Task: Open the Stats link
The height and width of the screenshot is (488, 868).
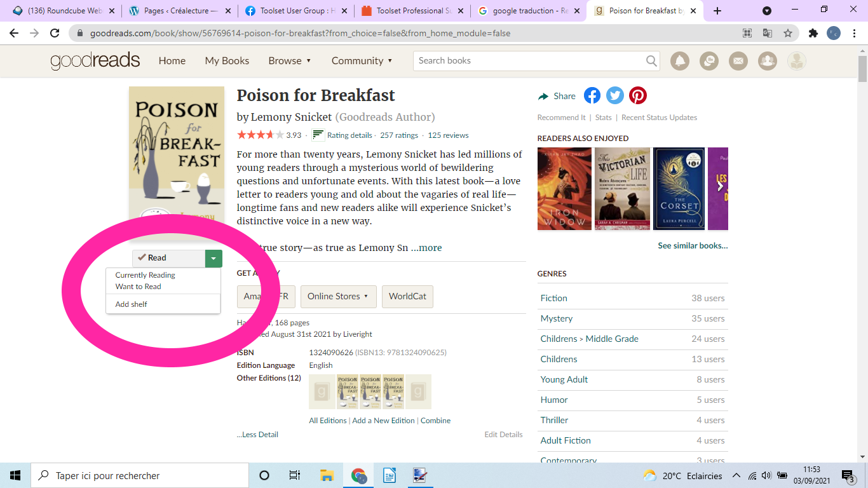Action: click(604, 118)
